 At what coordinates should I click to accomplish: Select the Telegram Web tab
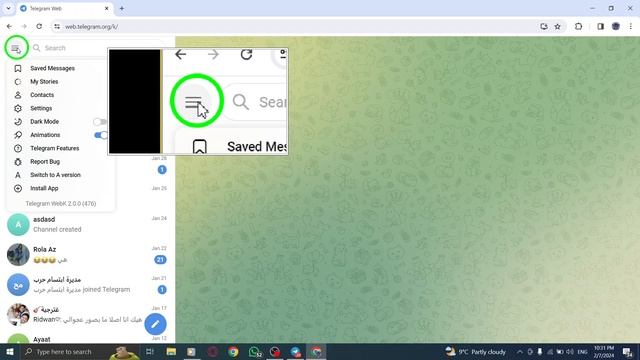click(x=65, y=9)
